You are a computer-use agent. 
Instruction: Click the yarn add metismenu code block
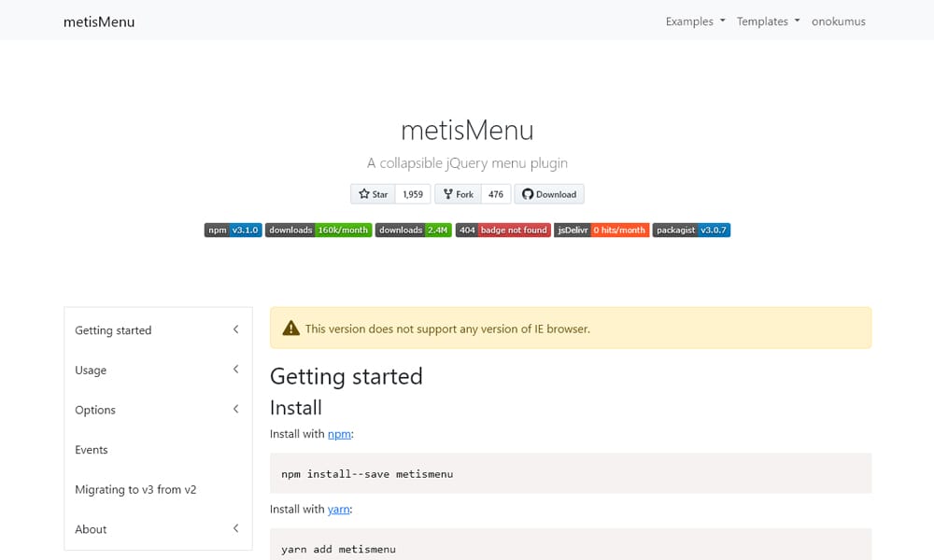pyautogui.click(x=571, y=544)
